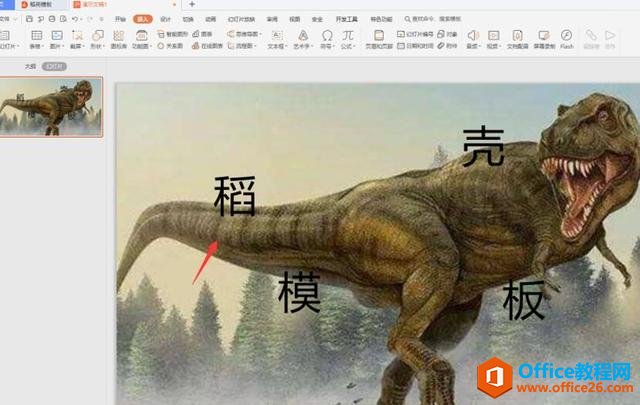Screen dimensions: 640x405
Task: Click the Audio (音频) speaker icon
Action: point(472,35)
